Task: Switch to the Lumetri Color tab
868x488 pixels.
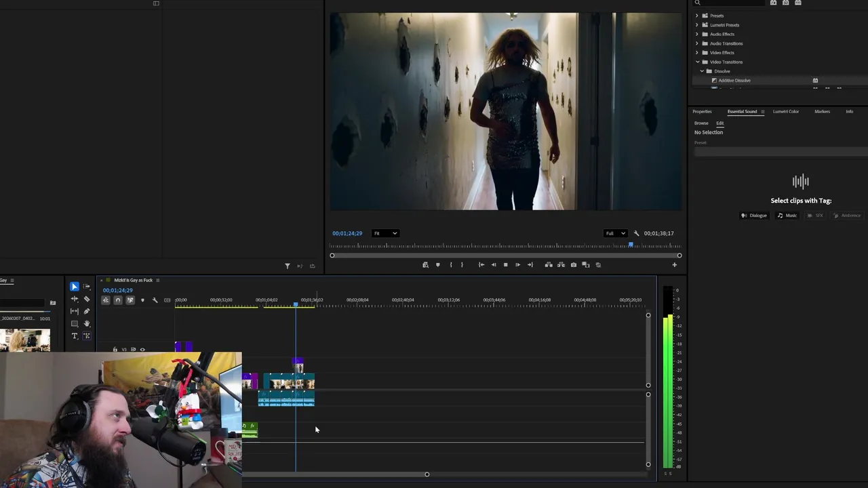Action: 786,112
